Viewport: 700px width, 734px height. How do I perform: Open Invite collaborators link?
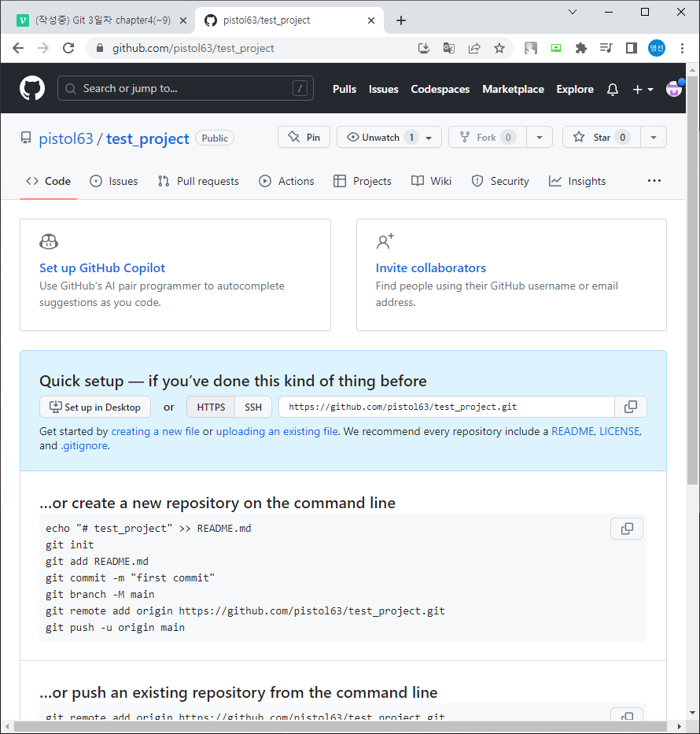click(x=430, y=267)
